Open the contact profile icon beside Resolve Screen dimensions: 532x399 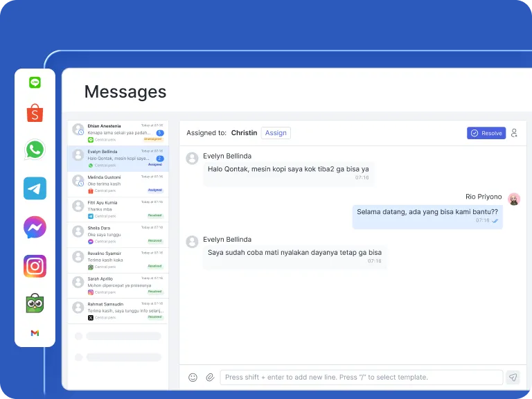click(x=514, y=133)
